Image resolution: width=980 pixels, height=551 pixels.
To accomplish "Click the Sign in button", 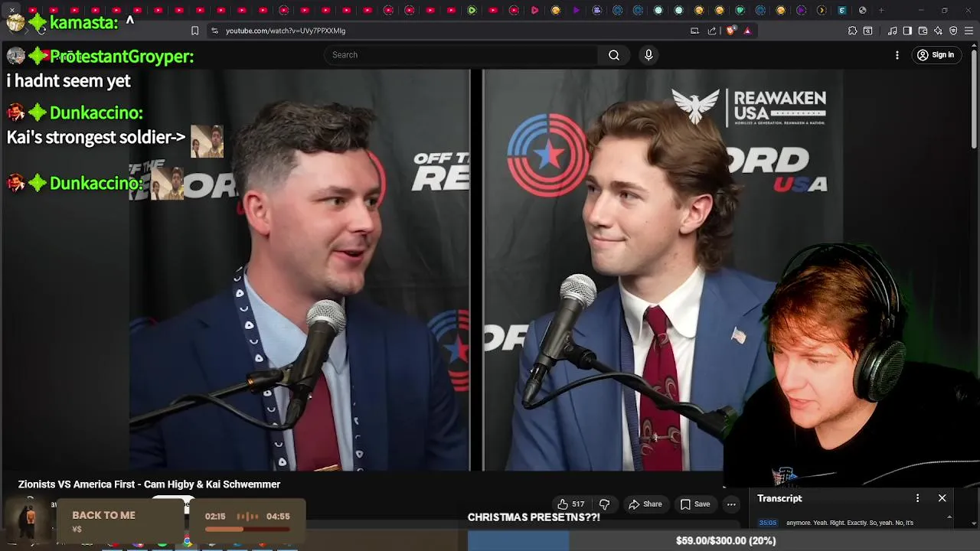I will [936, 55].
